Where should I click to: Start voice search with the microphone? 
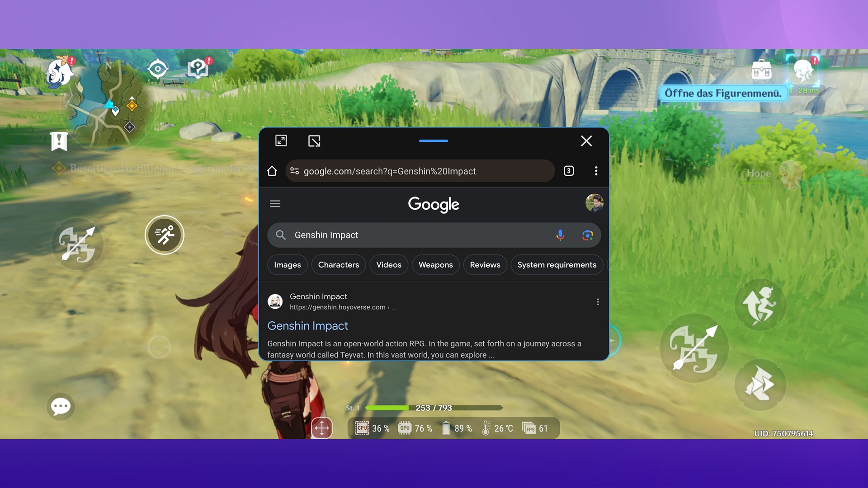(560, 235)
